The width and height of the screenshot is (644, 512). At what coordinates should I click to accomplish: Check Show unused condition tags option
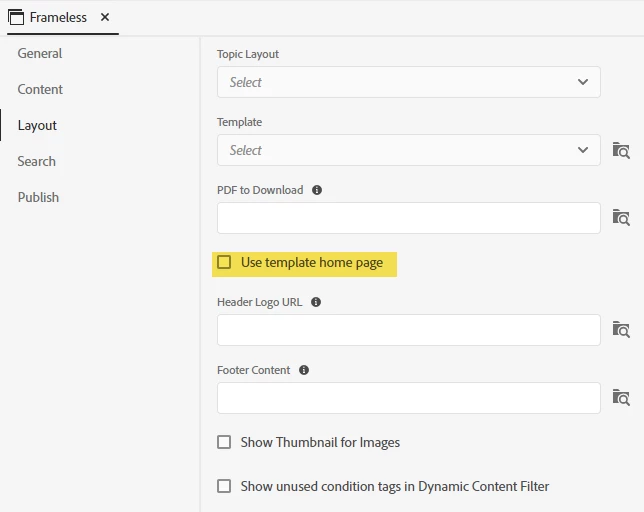click(x=225, y=486)
